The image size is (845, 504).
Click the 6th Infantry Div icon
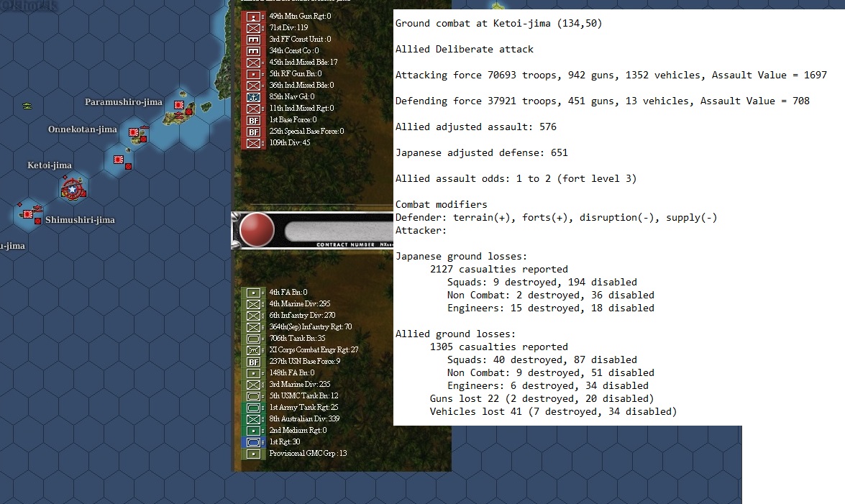pos(253,316)
